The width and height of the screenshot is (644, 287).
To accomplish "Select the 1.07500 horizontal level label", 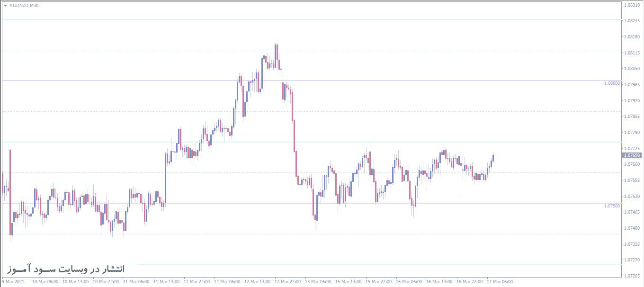I will (612, 206).
